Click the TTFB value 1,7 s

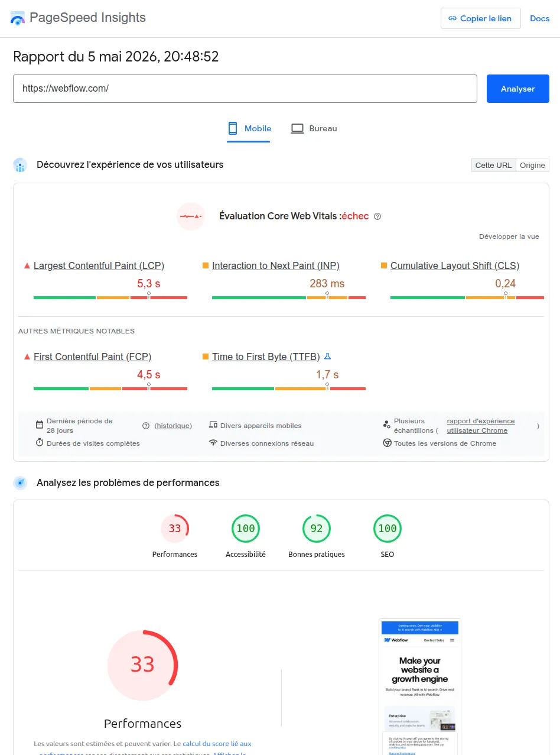point(327,375)
